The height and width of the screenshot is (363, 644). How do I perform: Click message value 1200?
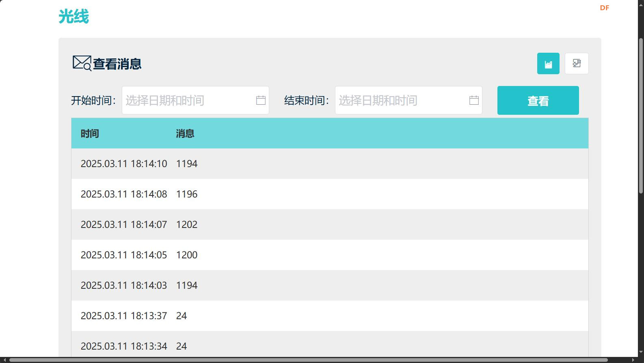(x=187, y=255)
